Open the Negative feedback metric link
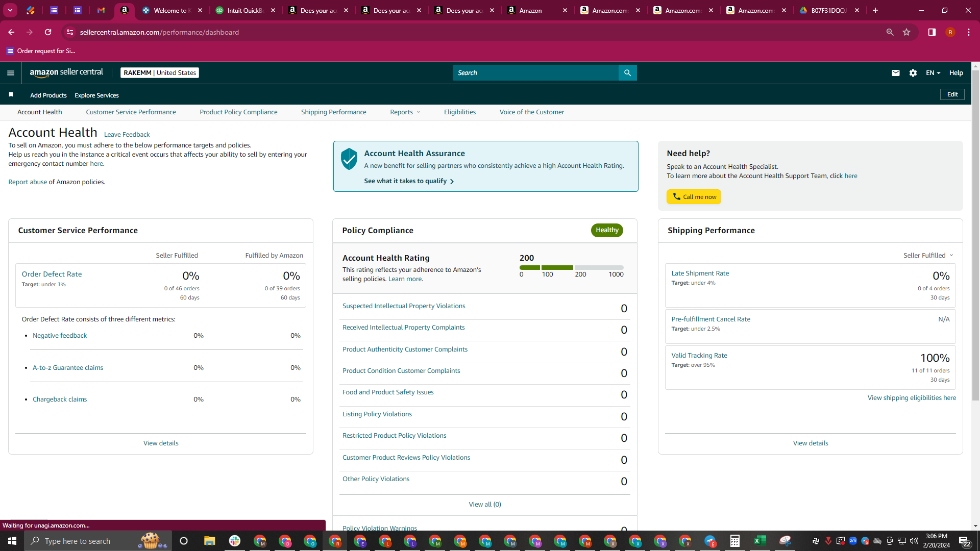Image resolution: width=980 pixels, height=551 pixels. point(60,336)
